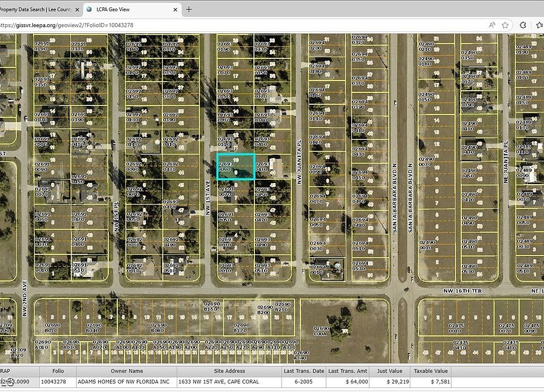
Task: Click the 6-2005 transaction date cell
Action: (304, 382)
